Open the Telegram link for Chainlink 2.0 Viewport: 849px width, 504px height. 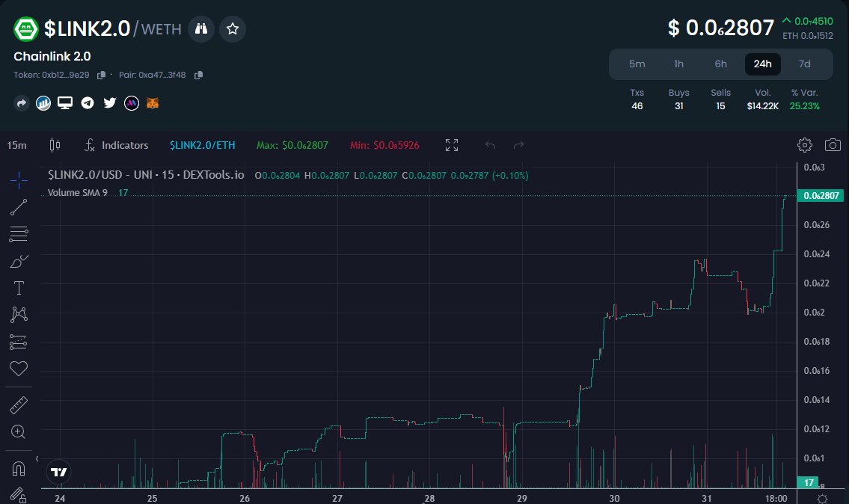88,102
